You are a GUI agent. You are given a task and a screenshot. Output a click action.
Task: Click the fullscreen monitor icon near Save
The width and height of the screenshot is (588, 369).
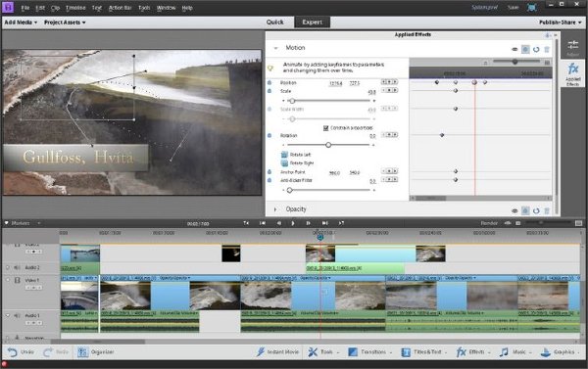pyautogui.click(x=532, y=8)
